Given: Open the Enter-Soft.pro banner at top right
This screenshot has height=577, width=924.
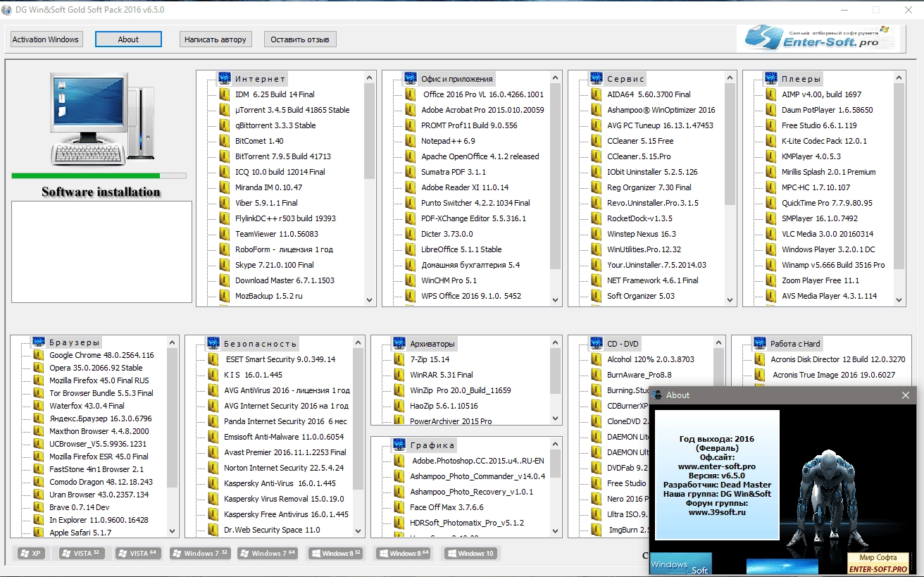Looking at the screenshot, I should [x=818, y=39].
